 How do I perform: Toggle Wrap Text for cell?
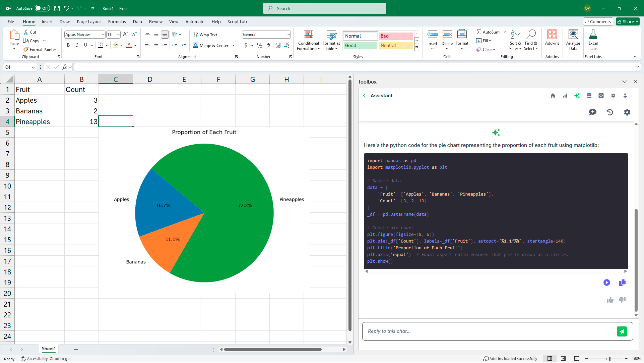pos(205,35)
